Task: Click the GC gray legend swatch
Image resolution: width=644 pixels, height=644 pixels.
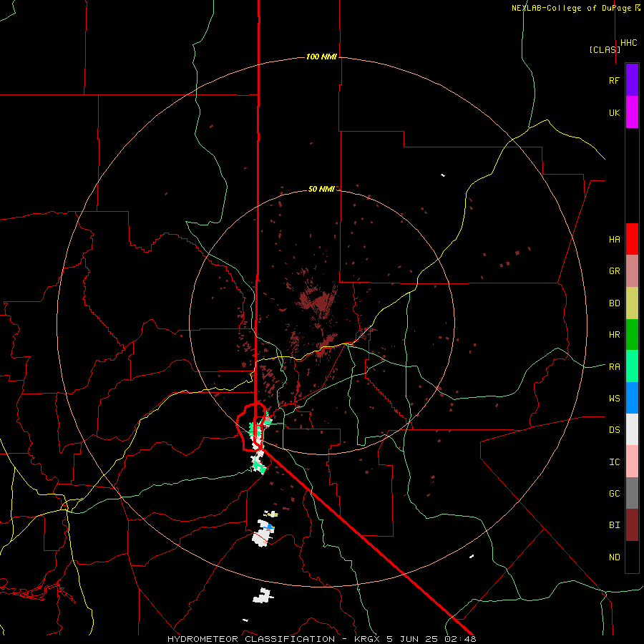Action: pyautogui.click(x=632, y=493)
